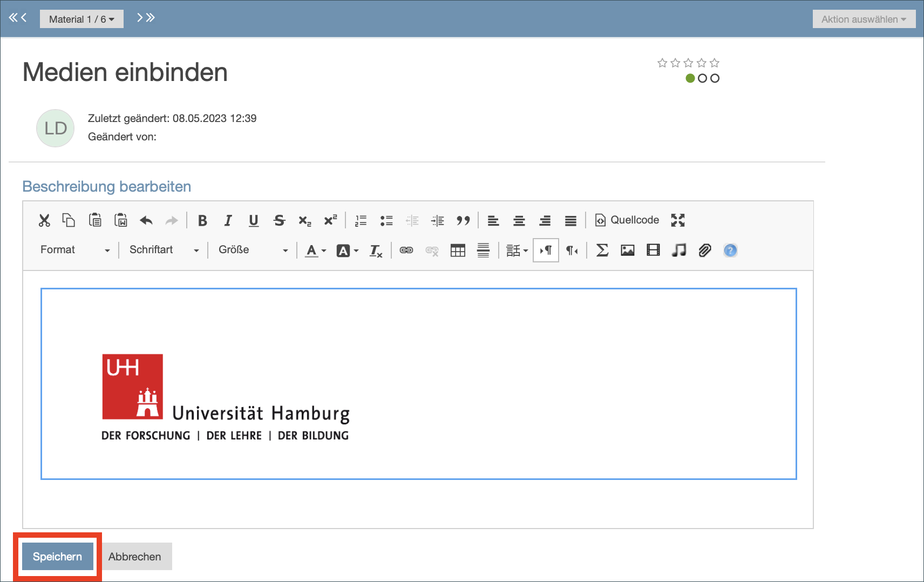This screenshot has height=582, width=924.
Task: Insert a bulleted list
Action: (386, 220)
